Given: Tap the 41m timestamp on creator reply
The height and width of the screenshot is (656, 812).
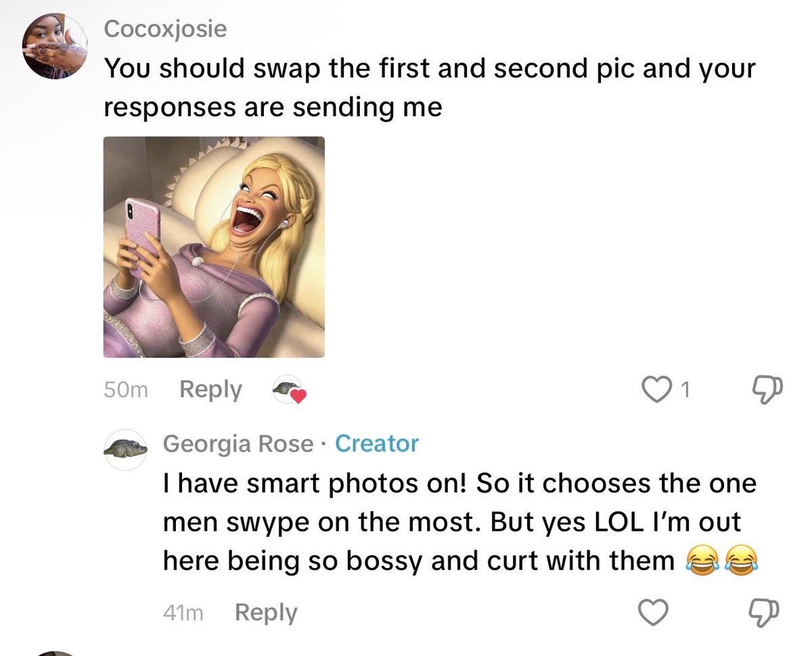Looking at the screenshot, I should tap(183, 613).
